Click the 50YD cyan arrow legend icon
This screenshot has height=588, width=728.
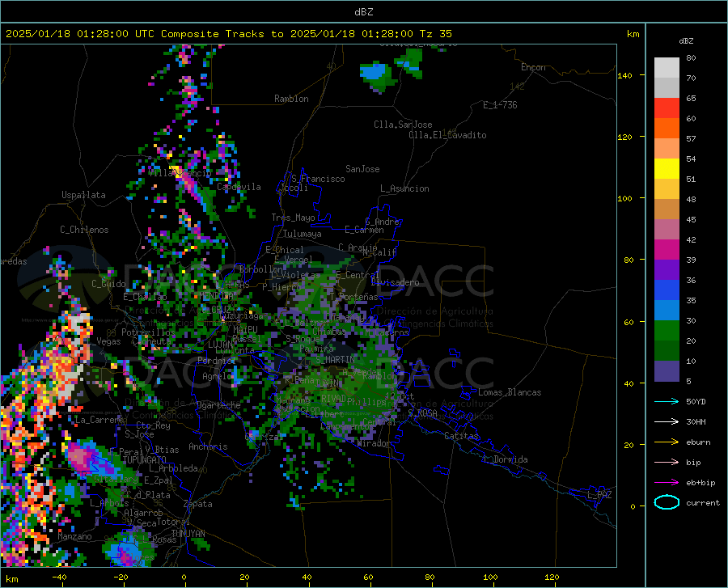(x=667, y=401)
